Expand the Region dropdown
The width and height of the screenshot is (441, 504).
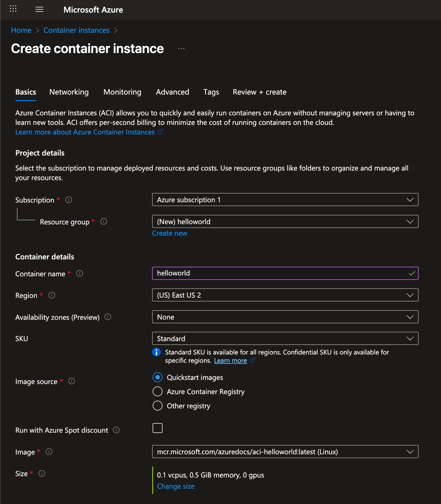click(285, 295)
